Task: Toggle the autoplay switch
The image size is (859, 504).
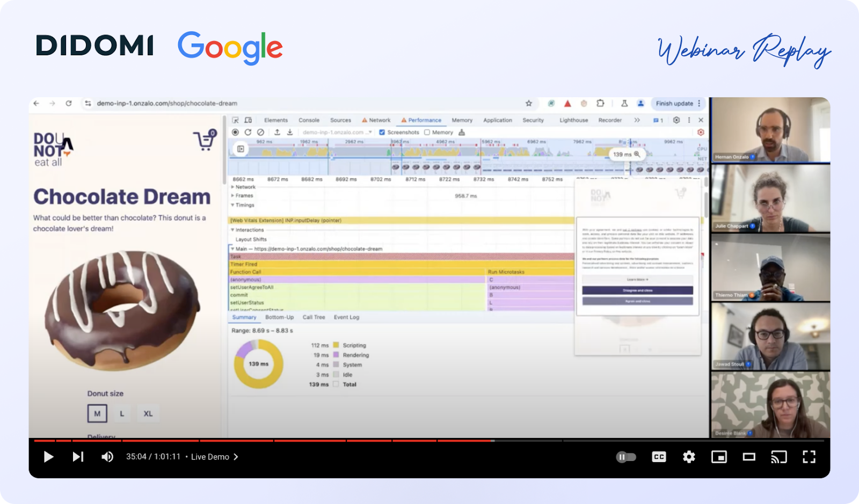Action: 626,457
